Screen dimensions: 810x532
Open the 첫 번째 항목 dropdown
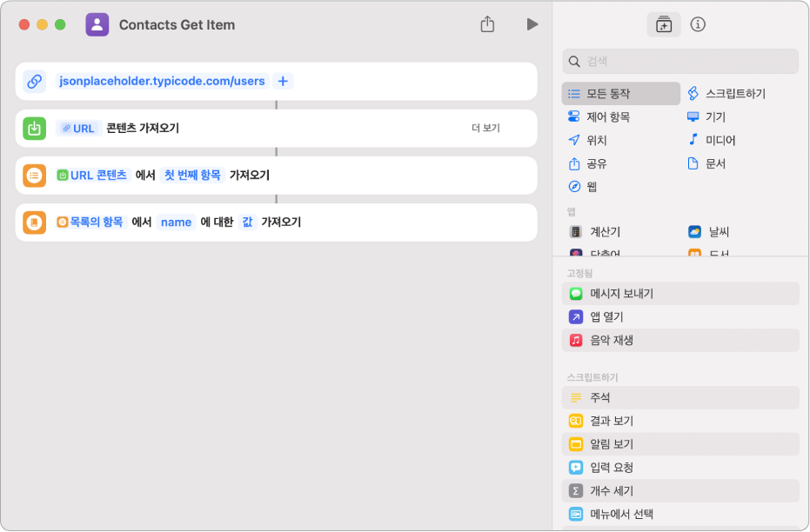pyautogui.click(x=192, y=176)
